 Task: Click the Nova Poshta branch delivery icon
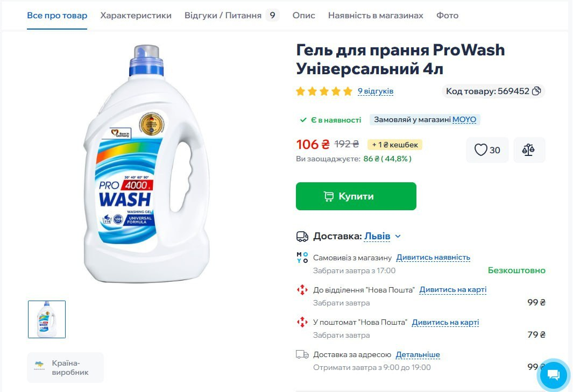coord(302,290)
